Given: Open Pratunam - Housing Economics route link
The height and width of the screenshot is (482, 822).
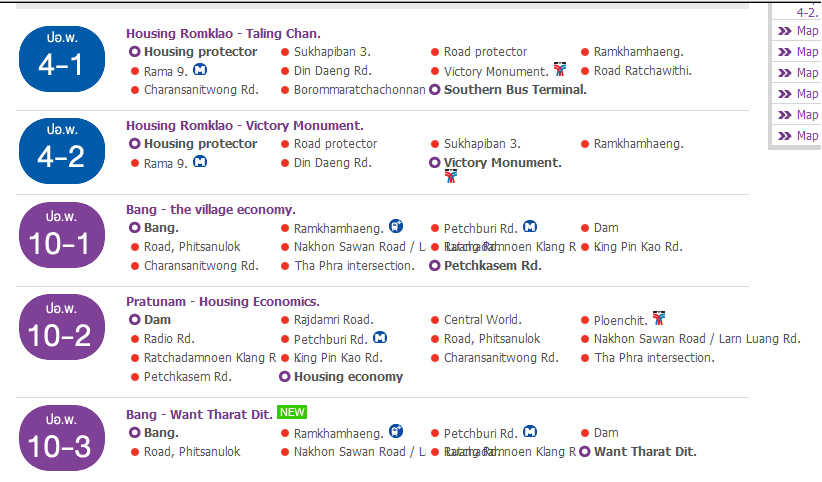Looking at the screenshot, I should (x=223, y=302).
